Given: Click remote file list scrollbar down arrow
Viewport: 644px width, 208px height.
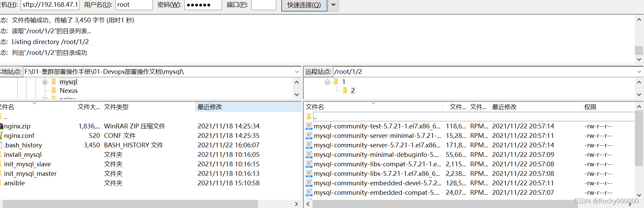Looking at the screenshot, I should (x=639, y=195).
